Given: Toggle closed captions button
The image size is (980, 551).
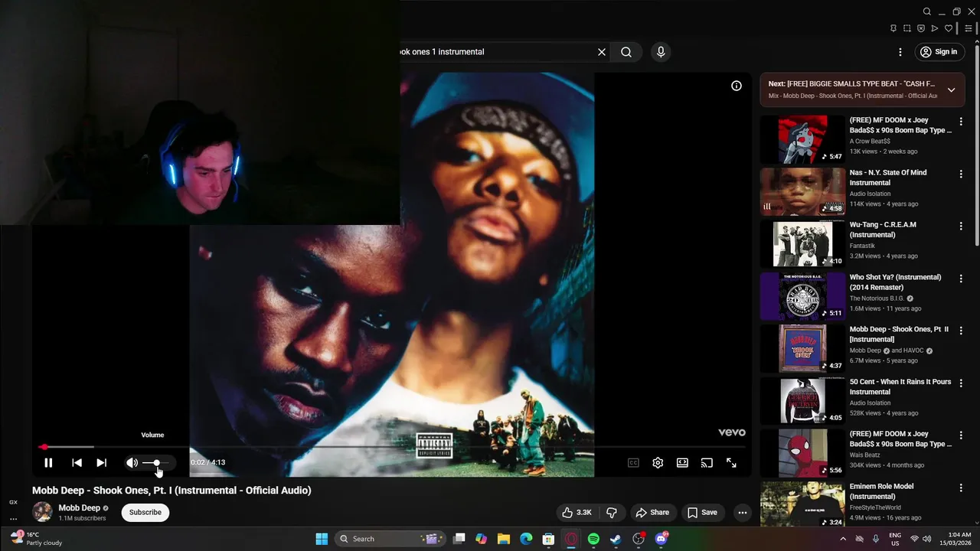Looking at the screenshot, I should point(633,462).
